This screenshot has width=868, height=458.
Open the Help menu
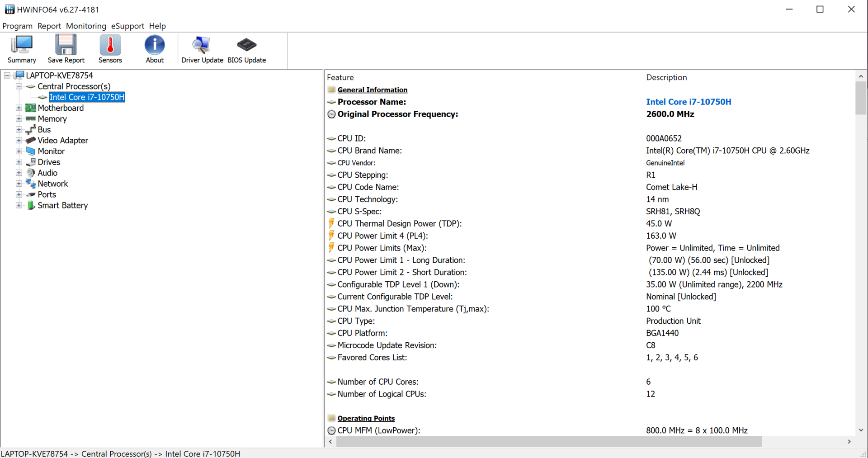(157, 26)
